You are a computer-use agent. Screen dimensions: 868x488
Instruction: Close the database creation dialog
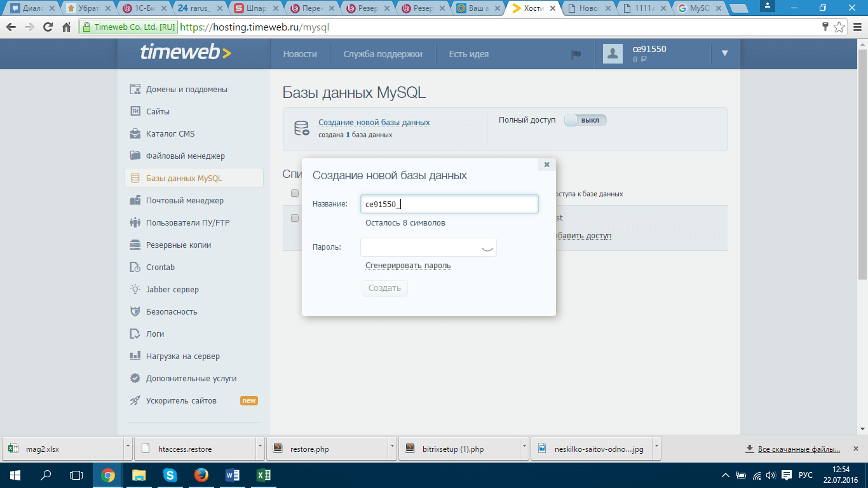click(x=546, y=165)
